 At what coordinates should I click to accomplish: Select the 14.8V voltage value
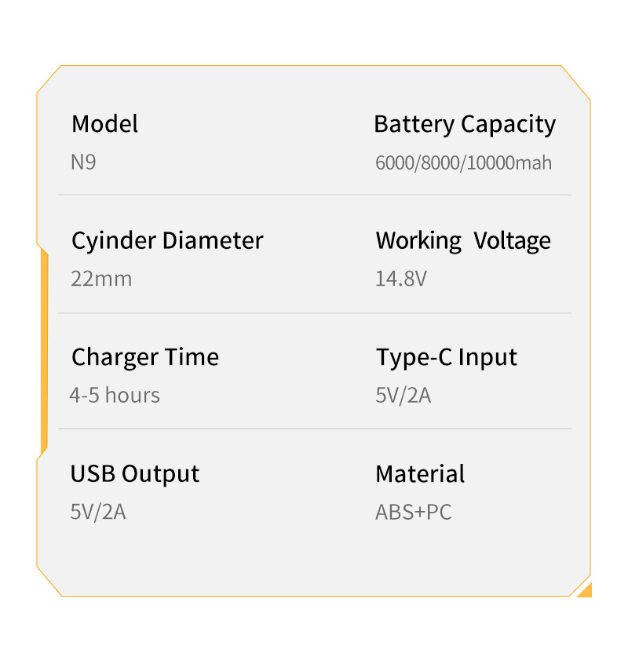[400, 279]
